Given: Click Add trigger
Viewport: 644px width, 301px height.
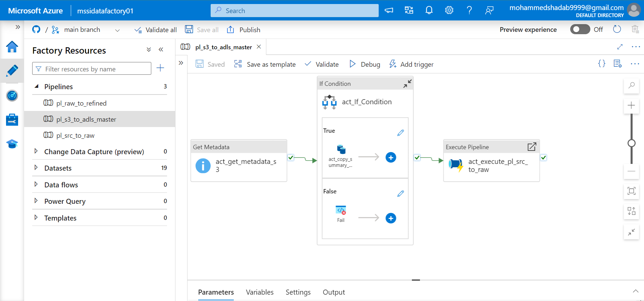Looking at the screenshot, I should (411, 64).
